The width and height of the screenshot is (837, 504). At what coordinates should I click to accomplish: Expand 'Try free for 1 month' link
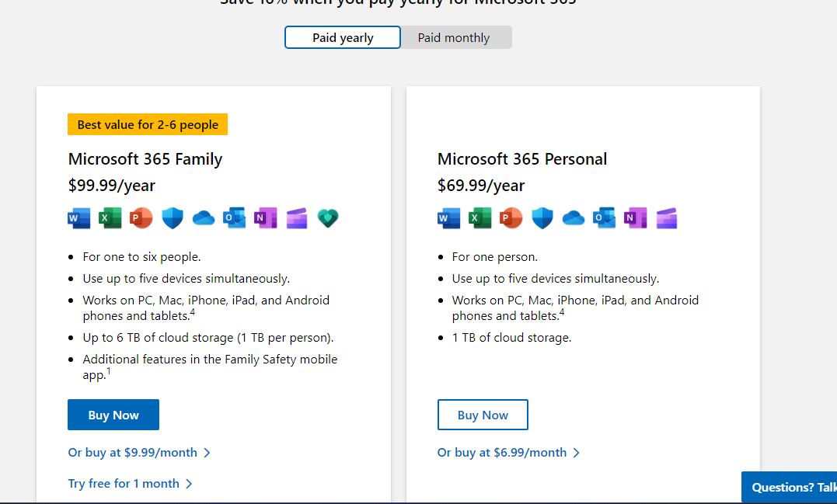point(131,483)
